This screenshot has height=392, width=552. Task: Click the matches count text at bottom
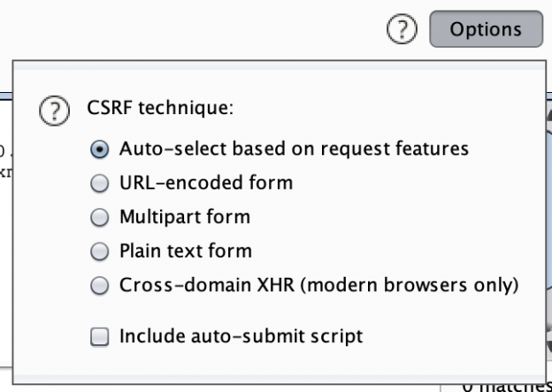[x=504, y=384]
